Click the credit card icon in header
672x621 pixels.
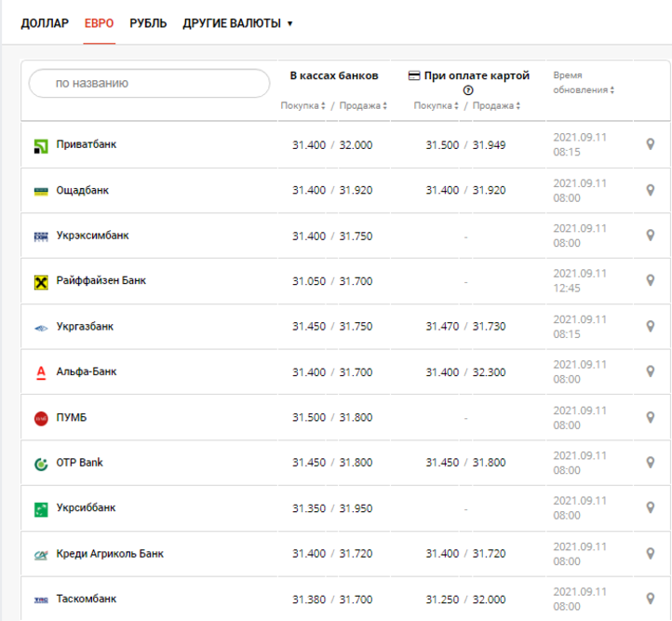click(x=414, y=75)
